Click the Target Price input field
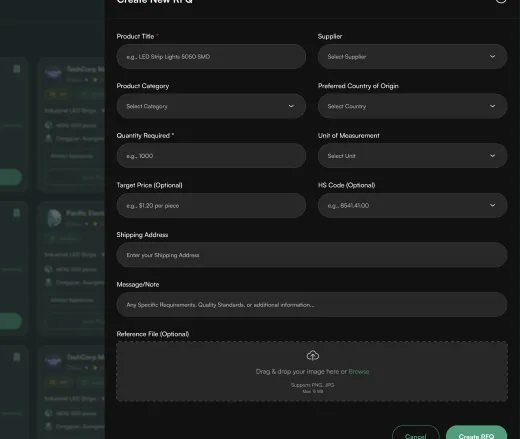520x439 pixels. 211,206
